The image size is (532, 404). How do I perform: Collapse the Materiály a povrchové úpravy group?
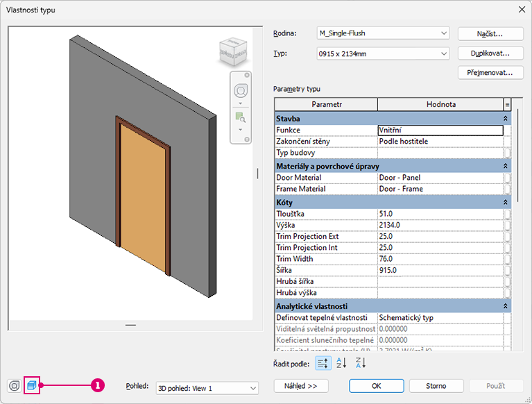(x=505, y=167)
